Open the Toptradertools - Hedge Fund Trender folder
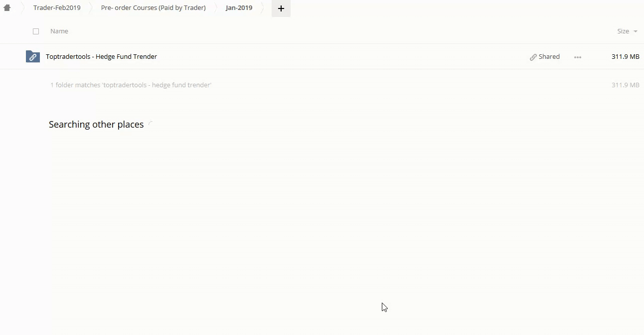 click(101, 57)
